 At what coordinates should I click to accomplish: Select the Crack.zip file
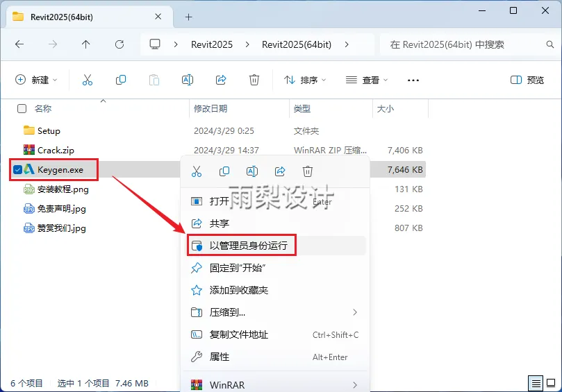[56, 150]
